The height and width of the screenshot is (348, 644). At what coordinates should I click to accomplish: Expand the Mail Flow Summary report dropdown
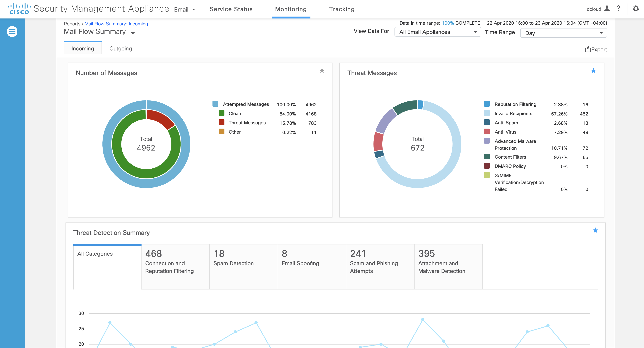click(133, 33)
